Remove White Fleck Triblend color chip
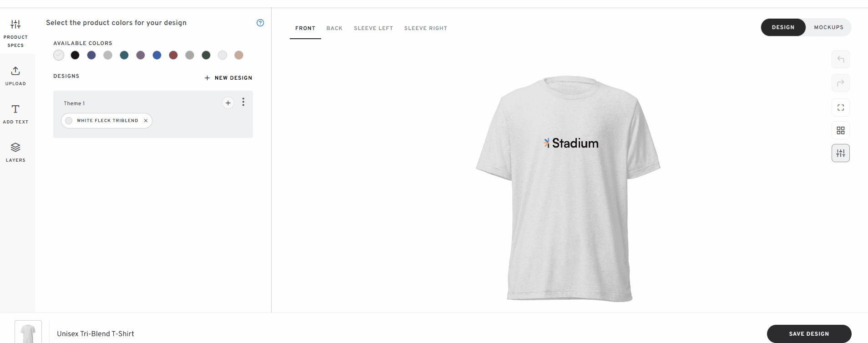Image resolution: width=868 pixels, height=343 pixels. [146, 121]
